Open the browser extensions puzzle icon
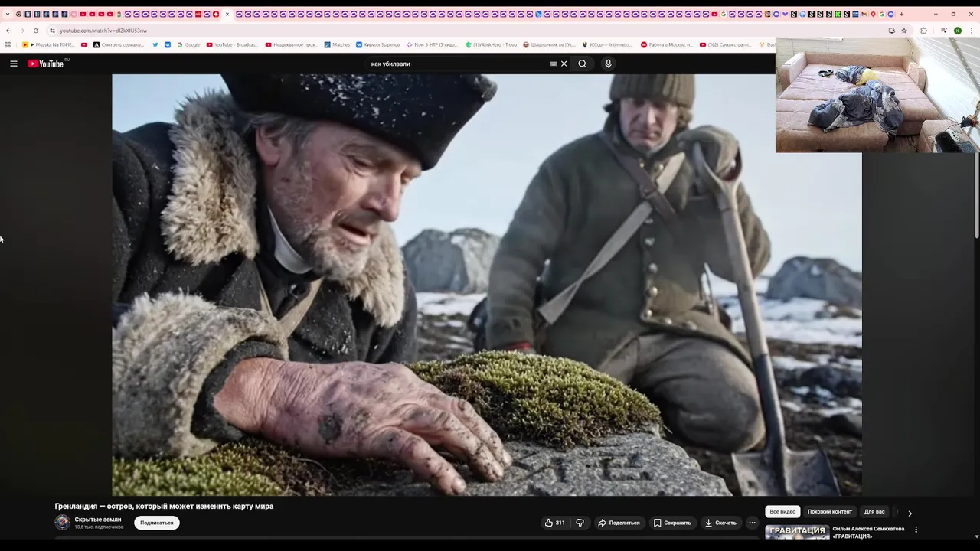This screenshot has height=551, width=980. click(x=923, y=31)
